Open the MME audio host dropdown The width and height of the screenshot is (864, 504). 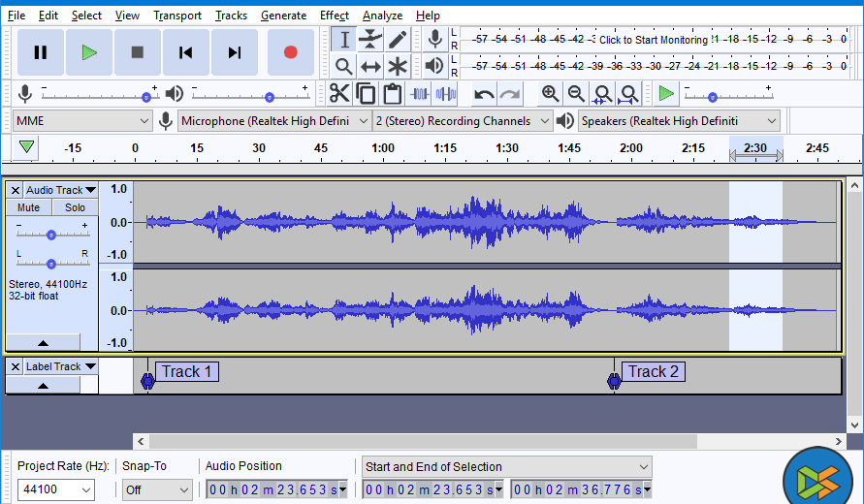tap(82, 121)
